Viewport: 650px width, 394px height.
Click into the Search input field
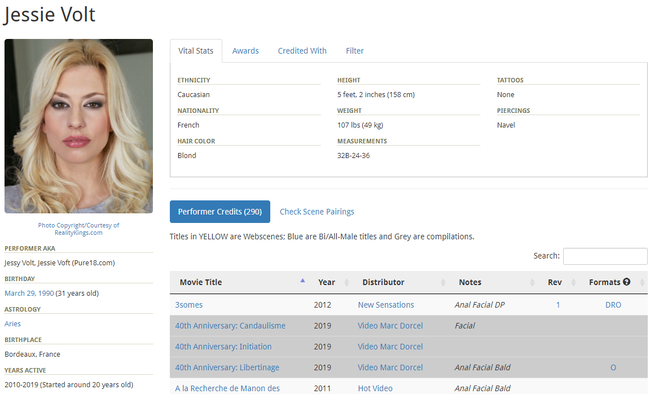[x=605, y=256]
